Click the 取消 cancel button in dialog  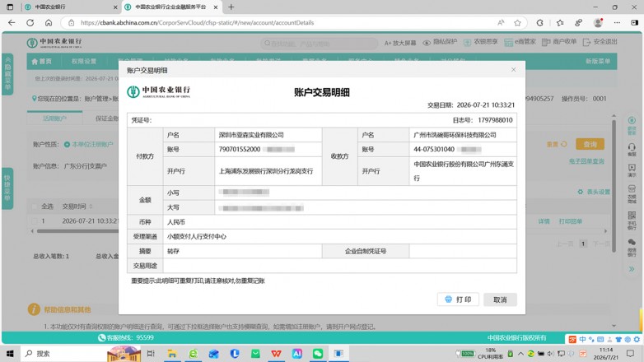click(500, 299)
